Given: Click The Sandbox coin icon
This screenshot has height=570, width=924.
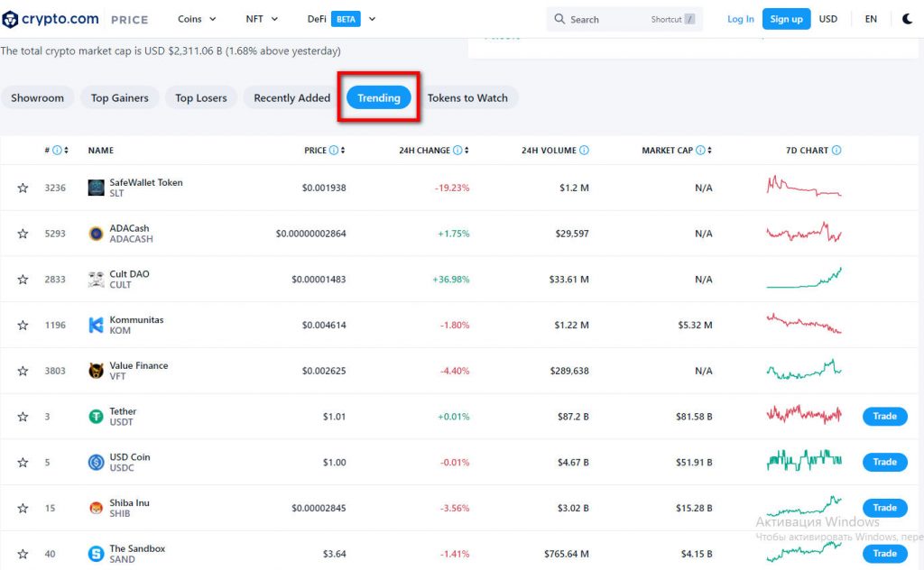Looking at the screenshot, I should (96, 554).
